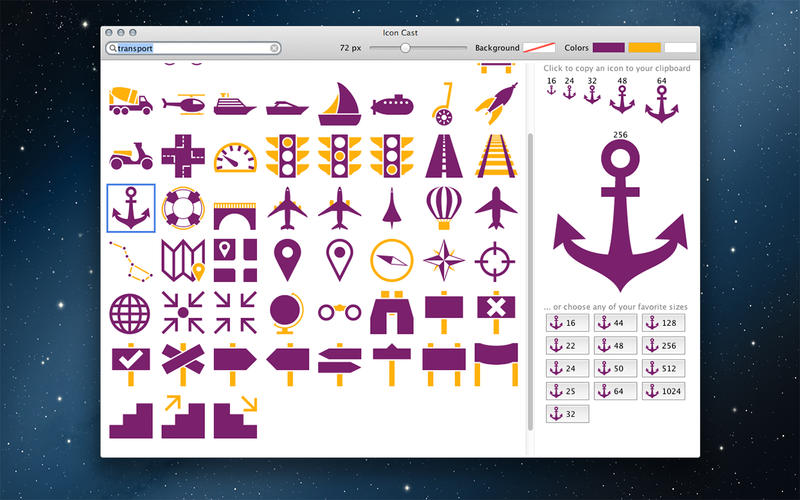Image resolution: width=800 pixels, height=500 pixels.
Task: Pick the wireframe globe icon
Action: click(130, 313)
